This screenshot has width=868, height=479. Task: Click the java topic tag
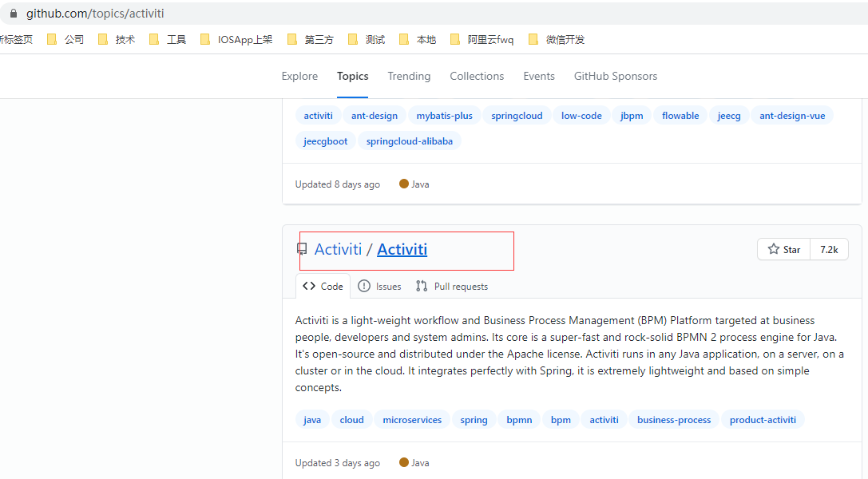[312, 420]
